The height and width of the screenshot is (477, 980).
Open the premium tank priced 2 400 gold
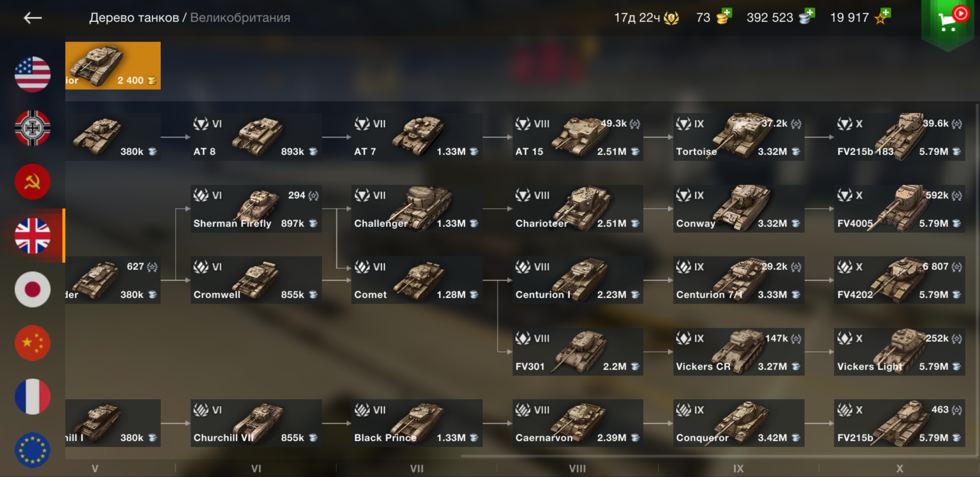[x=113, y=66]
